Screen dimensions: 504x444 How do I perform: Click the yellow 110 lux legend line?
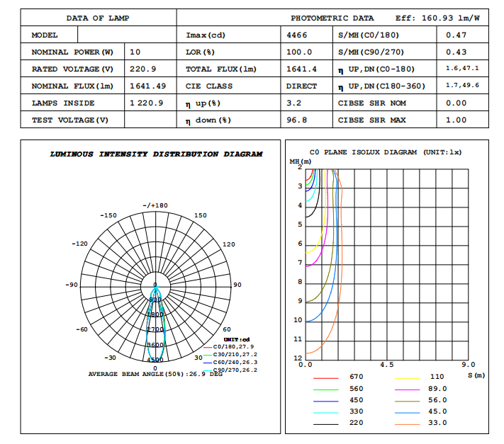[408, 379]
